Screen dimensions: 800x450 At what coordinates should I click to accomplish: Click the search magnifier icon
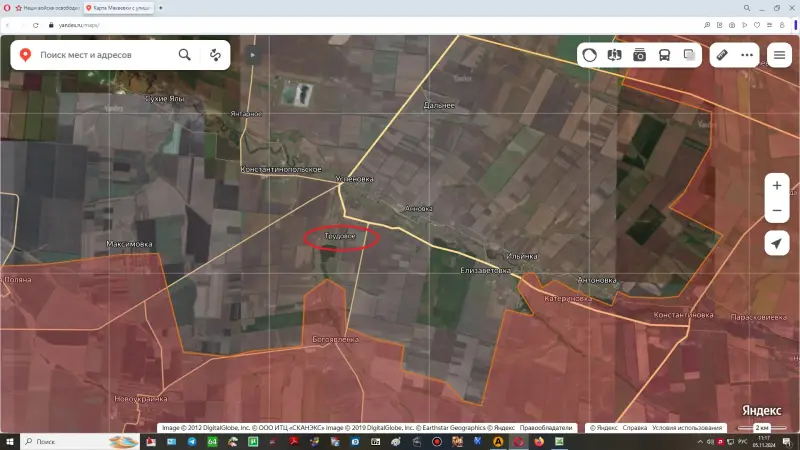(185, 55)
